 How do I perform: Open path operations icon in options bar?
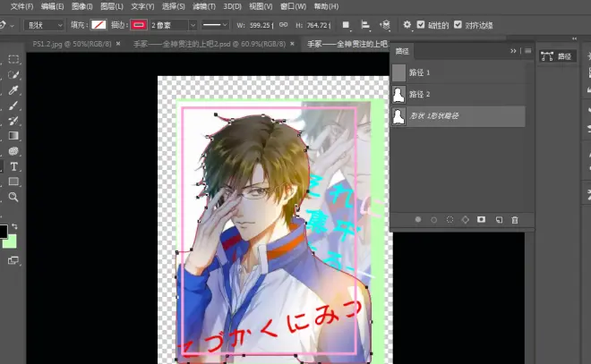tap(346, 25)
